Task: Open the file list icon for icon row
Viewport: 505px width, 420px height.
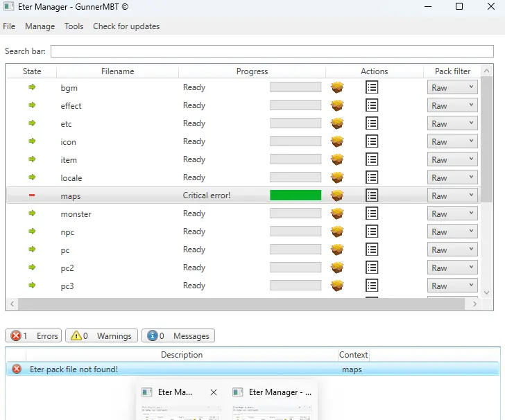Action: (x=372, y=141)
